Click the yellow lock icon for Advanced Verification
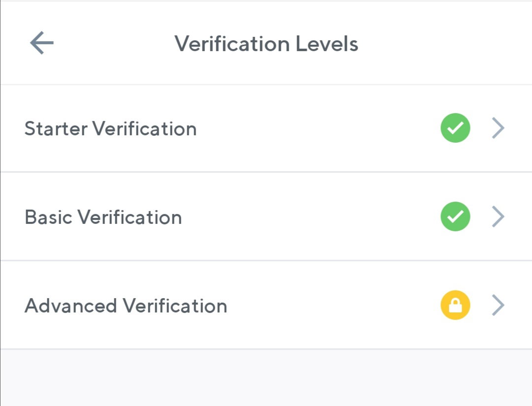Screen dimensions: 532x406 click(455, 305)
